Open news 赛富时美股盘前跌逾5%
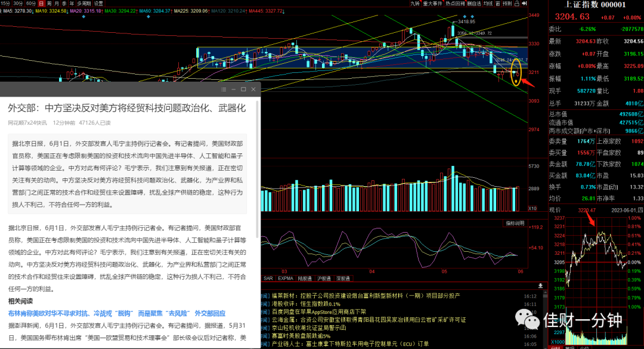 (x=301, y=336)
